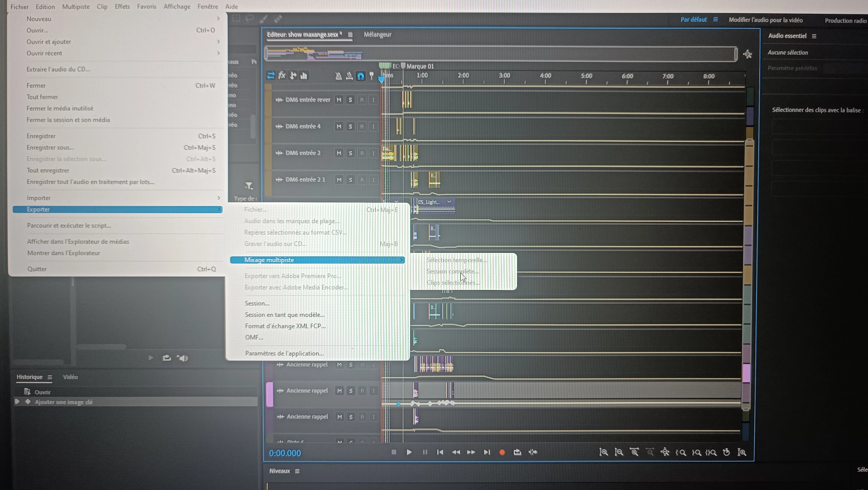Toggle the snapping magnet icon
Screen dimensions: 868x490
click(x=360, y=76)
